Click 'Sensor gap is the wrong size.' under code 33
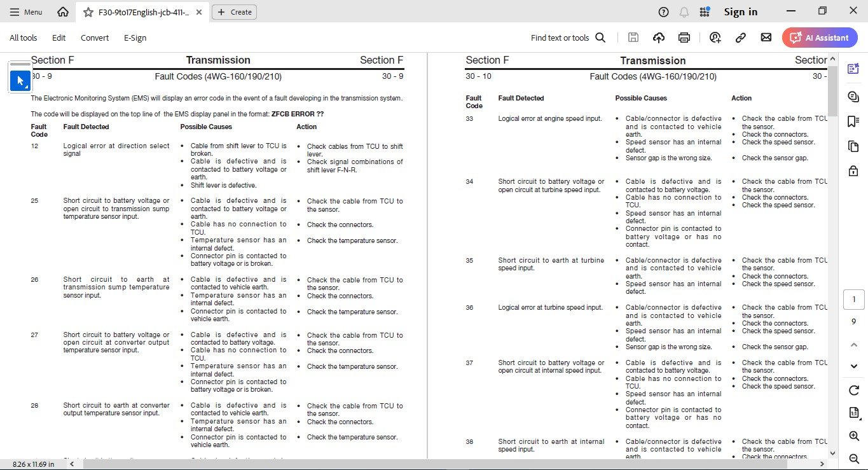 pos(668,158)
